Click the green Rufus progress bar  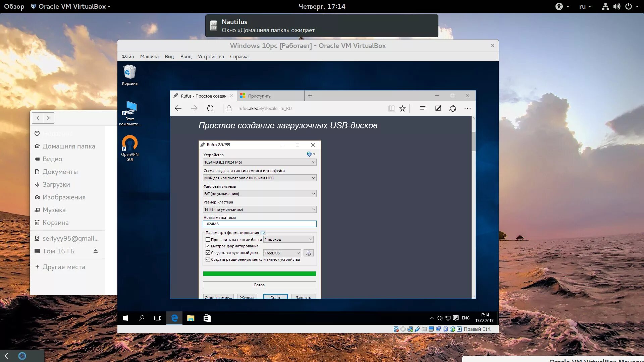pos(260,274)
